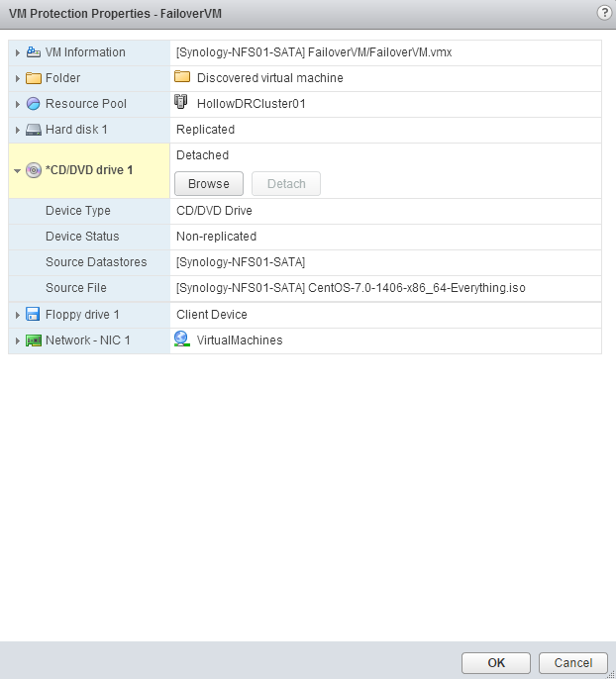The width and height of the screenshot is (616, 679).
Task: Click the Network NIC 1 adapter icon
Action: [x=34, y=340]
